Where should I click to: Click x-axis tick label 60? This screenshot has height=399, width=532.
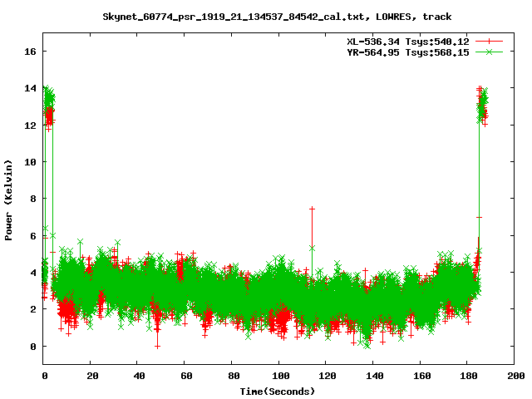click(186, 376)
